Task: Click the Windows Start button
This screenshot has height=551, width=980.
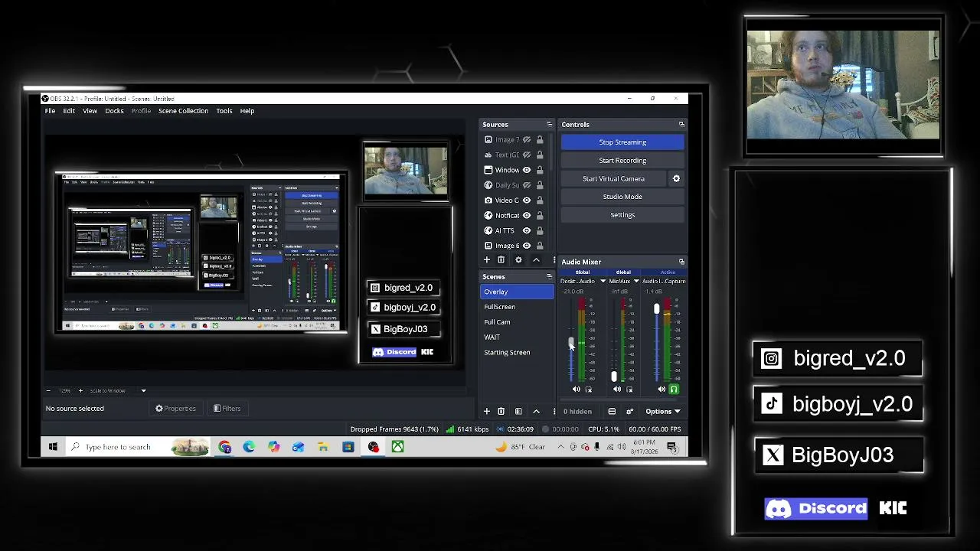Action: click(x=53, y=447)
